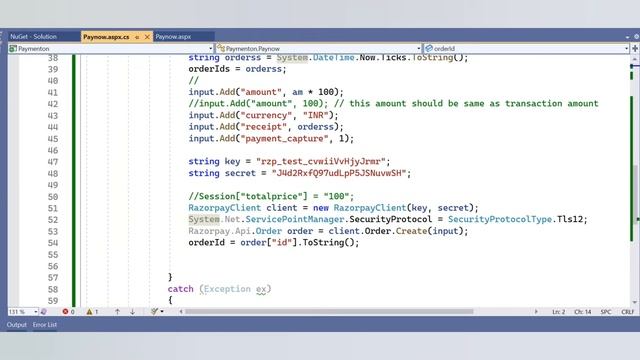Click the Exception type in catch
640x360 pixels.
coord(227,289)
